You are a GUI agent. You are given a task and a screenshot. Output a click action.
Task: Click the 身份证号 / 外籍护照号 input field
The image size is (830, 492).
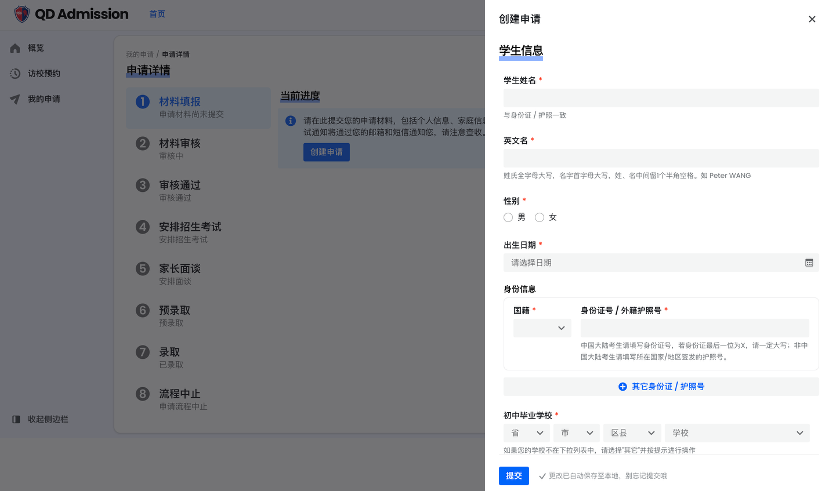694,328
